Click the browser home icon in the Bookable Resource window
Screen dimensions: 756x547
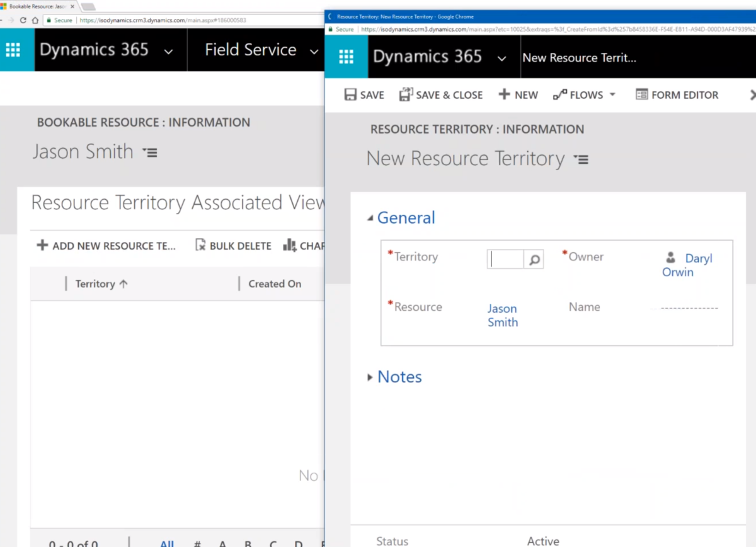point(35,20)
